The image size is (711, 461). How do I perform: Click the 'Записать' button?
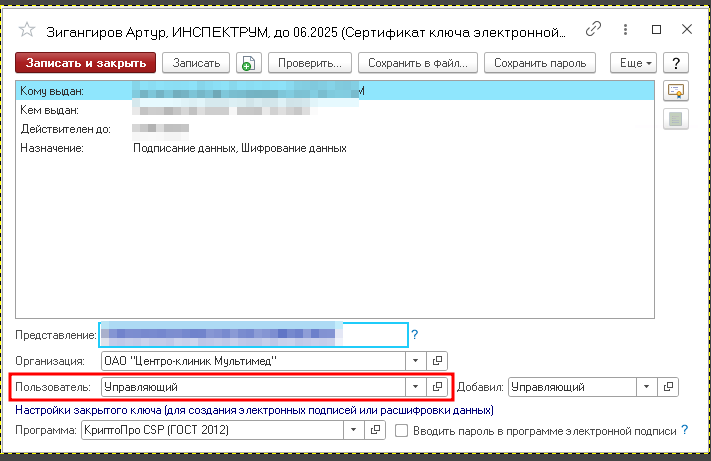196,63
